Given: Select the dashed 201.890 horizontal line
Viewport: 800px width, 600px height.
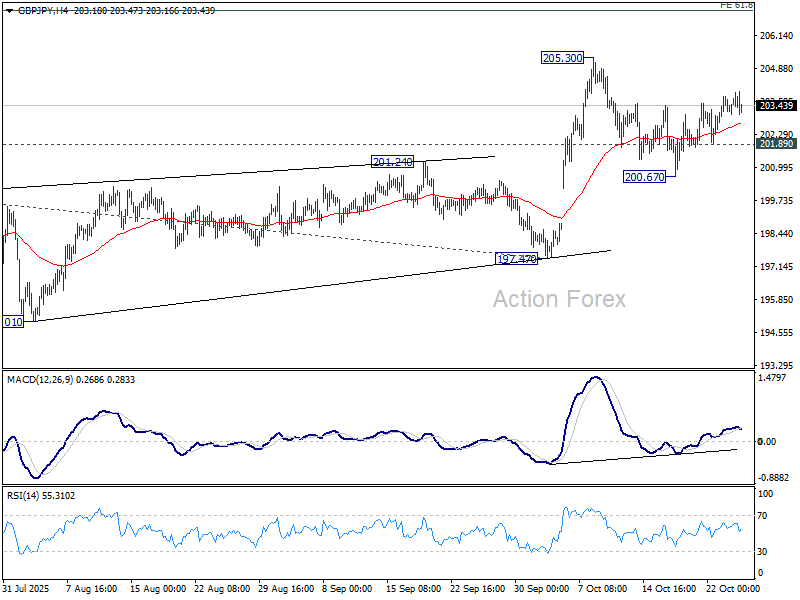Looking at the screenshot, I should pyautogui.click(x=300, y=144).
